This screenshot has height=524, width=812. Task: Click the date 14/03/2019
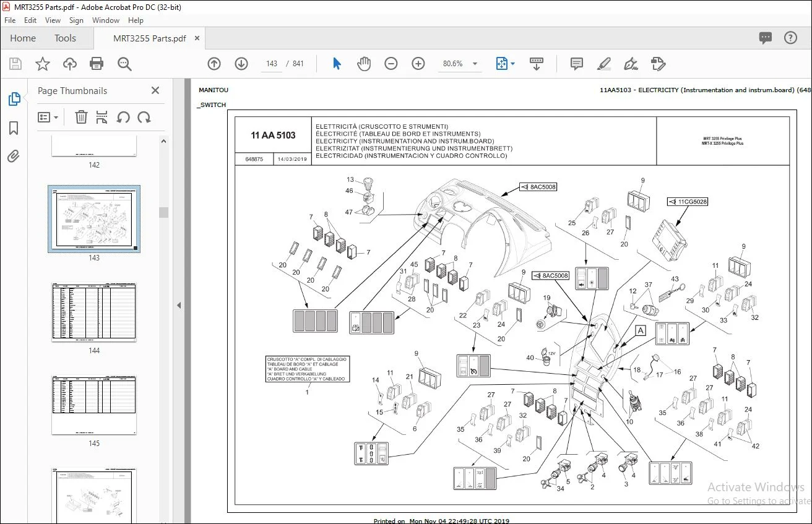(293, 160)
